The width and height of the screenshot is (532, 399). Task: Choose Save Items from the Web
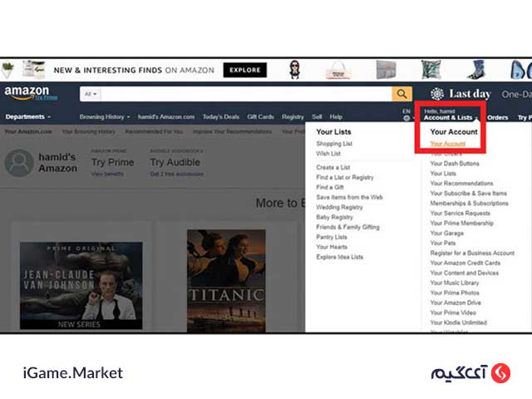tap(349, 197)
